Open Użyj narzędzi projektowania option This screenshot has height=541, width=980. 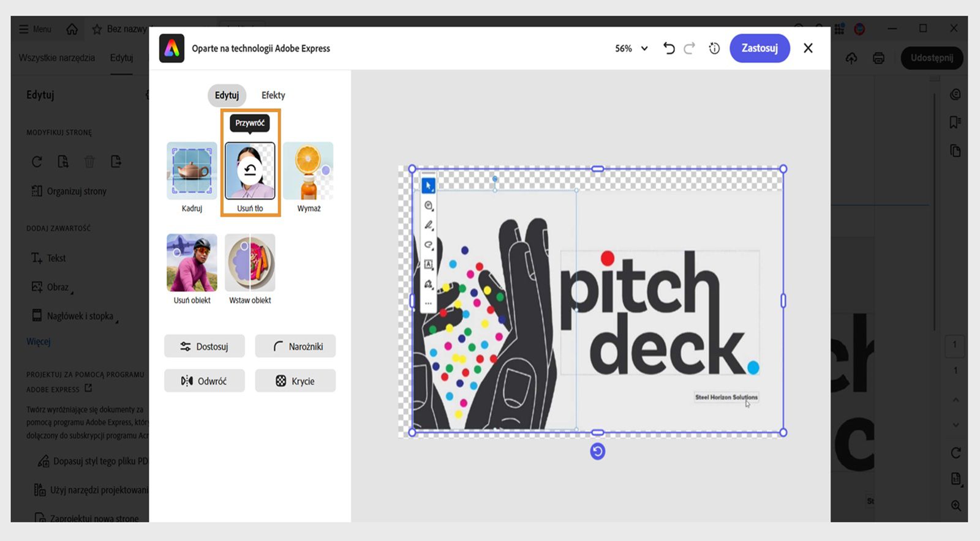coord(91,490)
